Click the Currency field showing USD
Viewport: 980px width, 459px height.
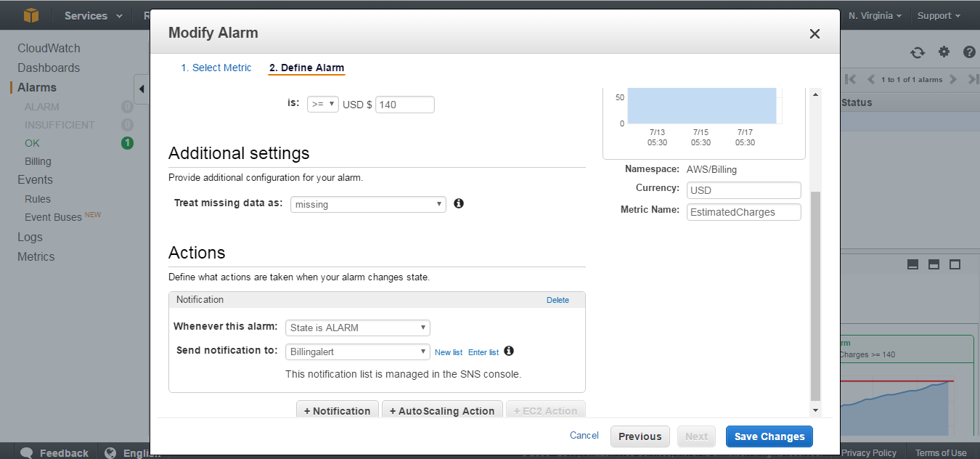(744, 190)
